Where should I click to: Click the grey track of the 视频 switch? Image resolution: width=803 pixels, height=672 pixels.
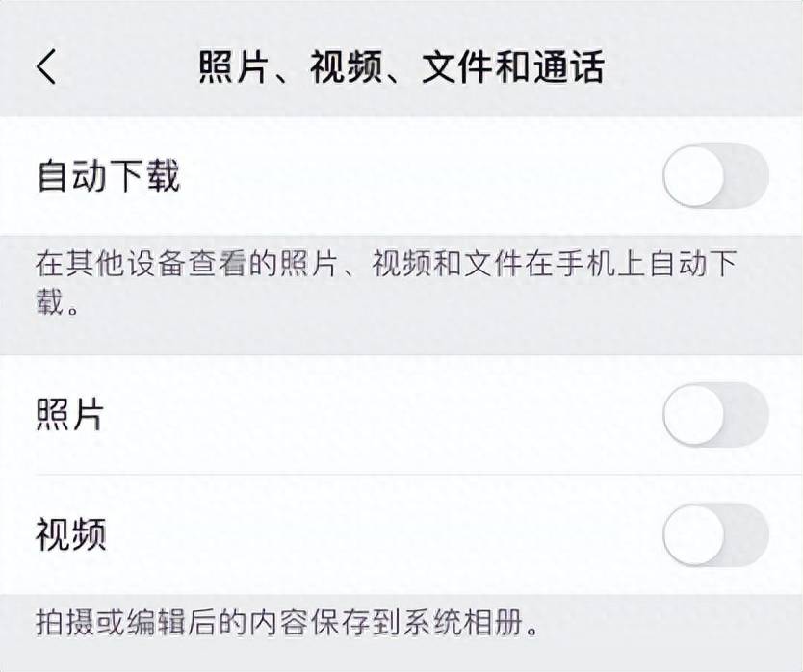tap(747, 534)
